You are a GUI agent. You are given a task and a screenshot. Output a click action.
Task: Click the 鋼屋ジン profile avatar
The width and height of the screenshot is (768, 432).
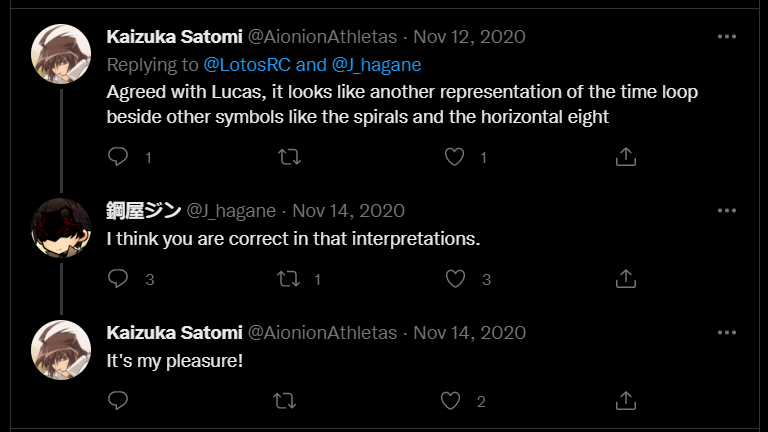62,227
